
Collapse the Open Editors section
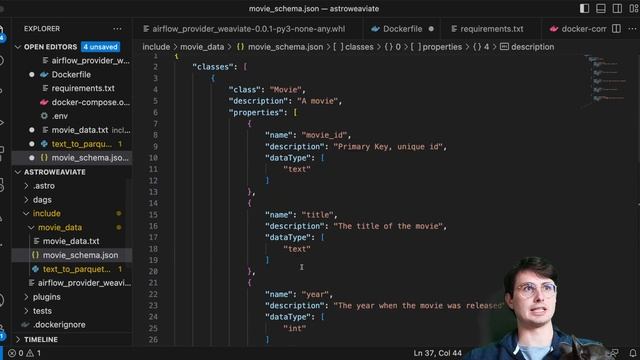18,47
